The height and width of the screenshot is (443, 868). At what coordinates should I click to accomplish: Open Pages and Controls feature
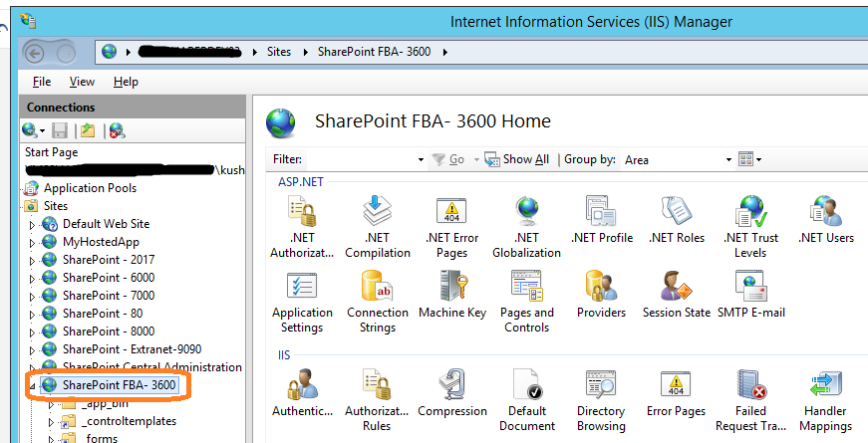pyautogui.click(x=526, y=302)
